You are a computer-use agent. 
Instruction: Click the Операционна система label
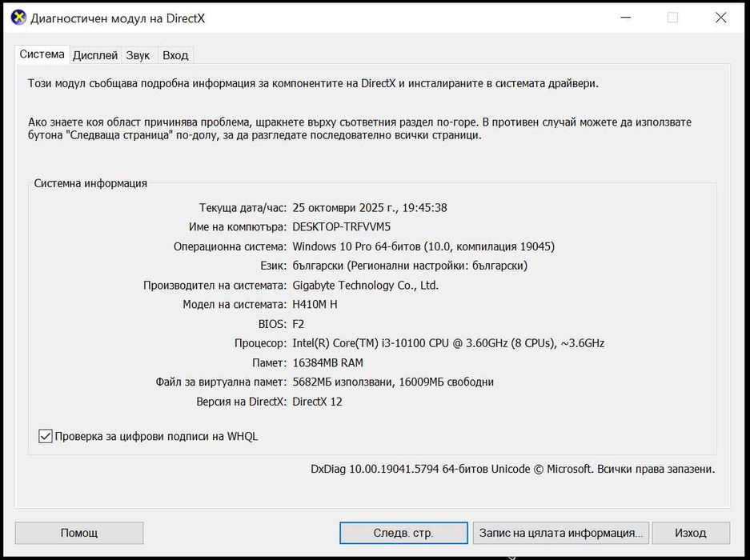pos(230,246)
